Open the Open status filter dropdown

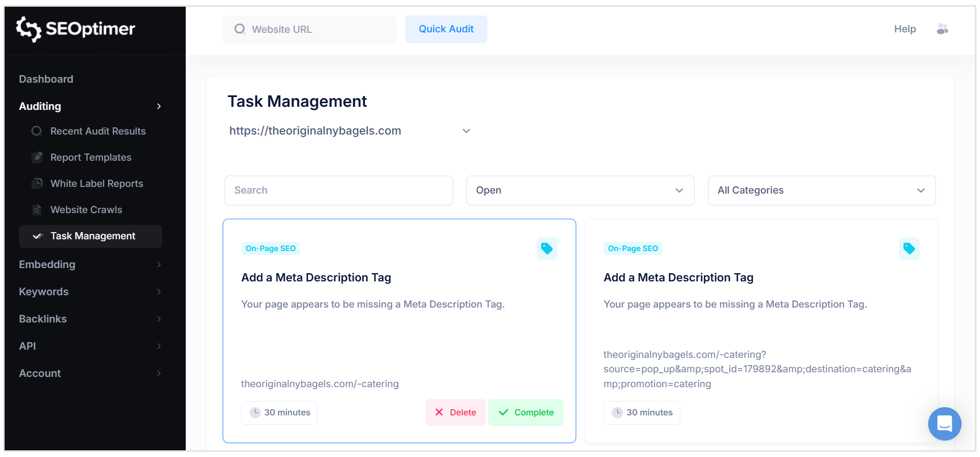click(580, 191)
